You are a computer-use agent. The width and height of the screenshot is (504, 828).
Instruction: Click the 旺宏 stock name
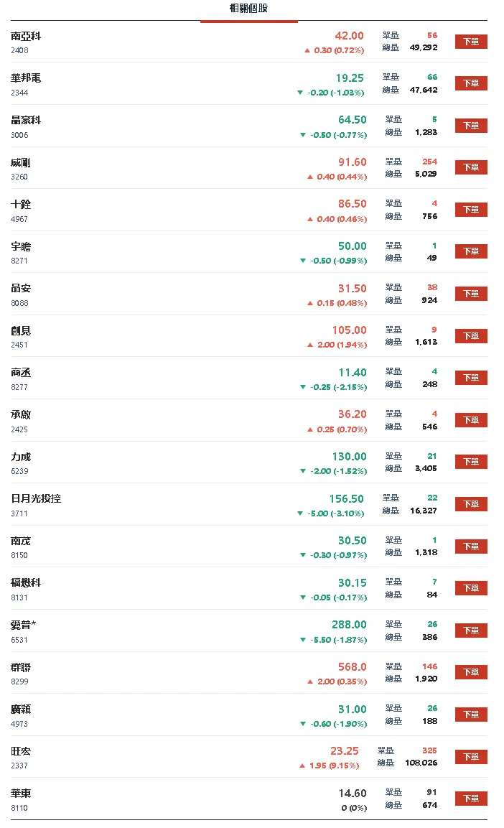19,750
